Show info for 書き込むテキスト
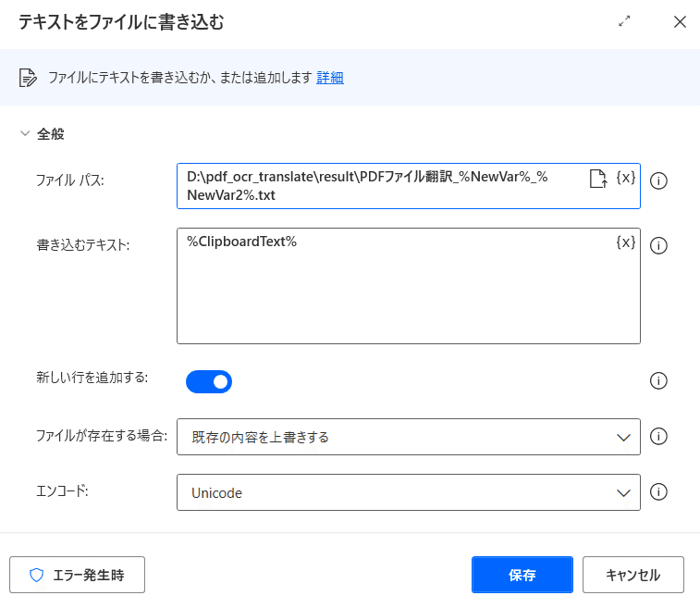This screenshot has width=700, height=608. point(658,245)
